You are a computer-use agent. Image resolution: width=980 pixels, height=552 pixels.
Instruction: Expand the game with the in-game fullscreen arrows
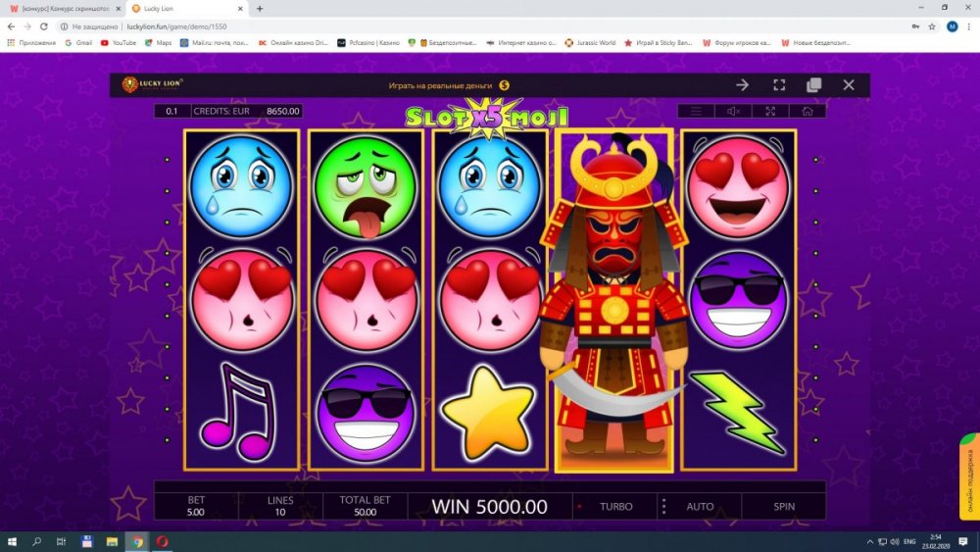(x=770, y=111)
